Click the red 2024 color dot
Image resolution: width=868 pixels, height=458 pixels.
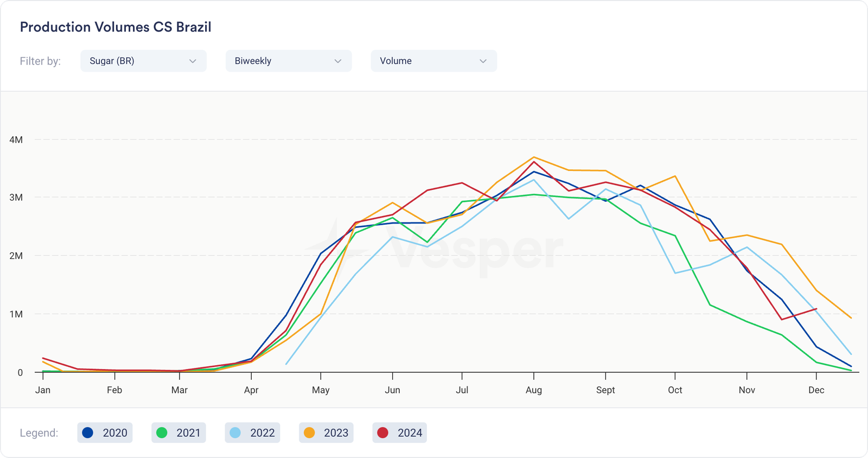click(x=383, y=432)
